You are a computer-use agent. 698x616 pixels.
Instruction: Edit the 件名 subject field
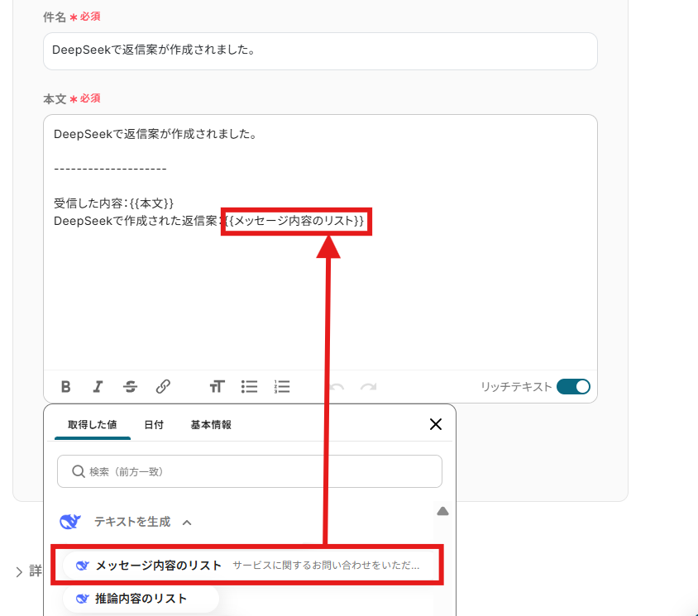point(320,51)
